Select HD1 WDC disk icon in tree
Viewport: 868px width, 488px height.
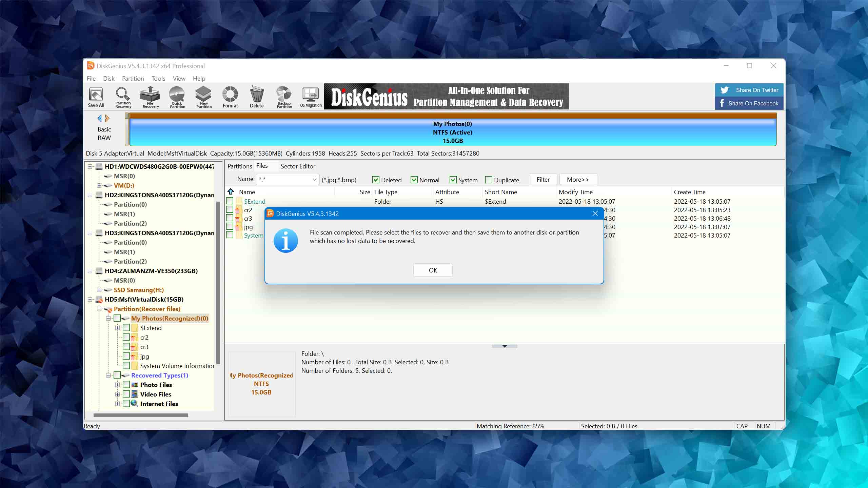coord(99,166)
